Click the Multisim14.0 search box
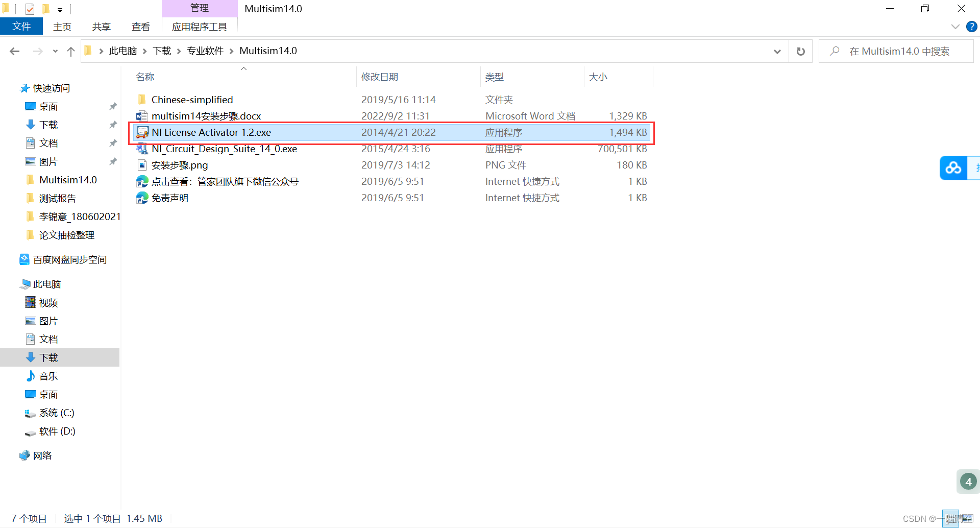The height and width of the screenshot is (528, 980). pyautogui.click(x=896, y=51)
